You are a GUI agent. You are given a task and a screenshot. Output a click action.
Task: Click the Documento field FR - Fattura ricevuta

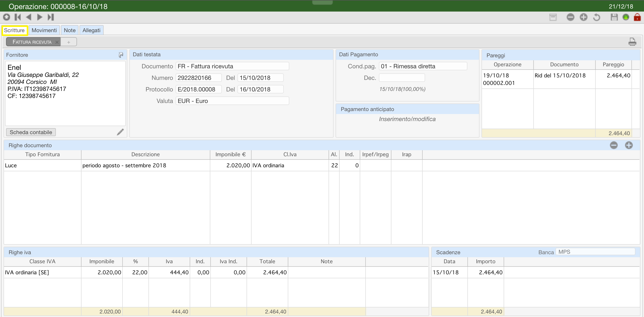[x=232, y=66]
